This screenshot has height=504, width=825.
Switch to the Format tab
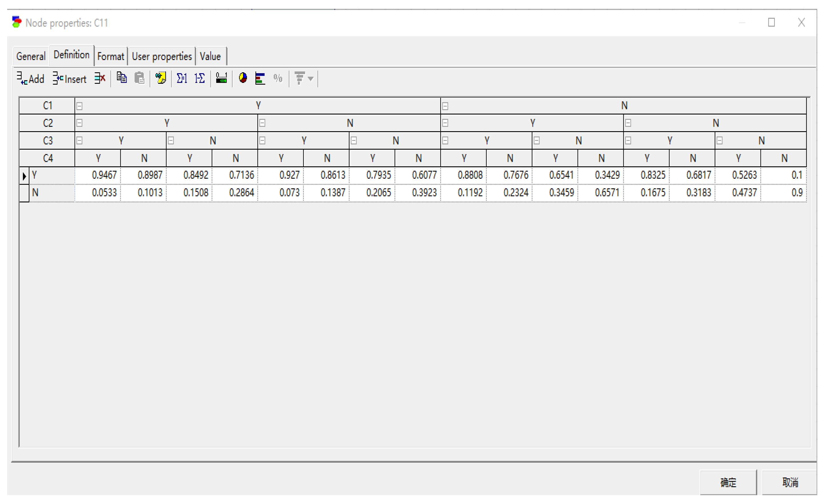[x=110, y=56]
